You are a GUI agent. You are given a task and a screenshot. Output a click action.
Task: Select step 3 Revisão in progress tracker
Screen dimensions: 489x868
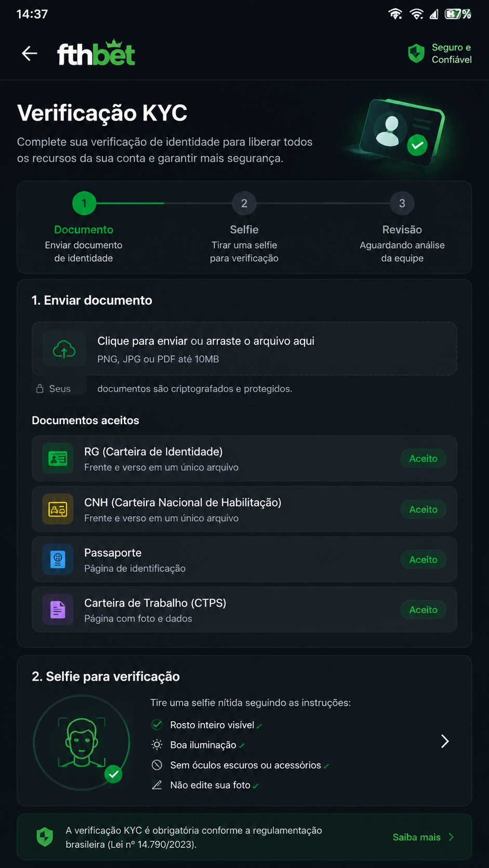coord(402,204)
